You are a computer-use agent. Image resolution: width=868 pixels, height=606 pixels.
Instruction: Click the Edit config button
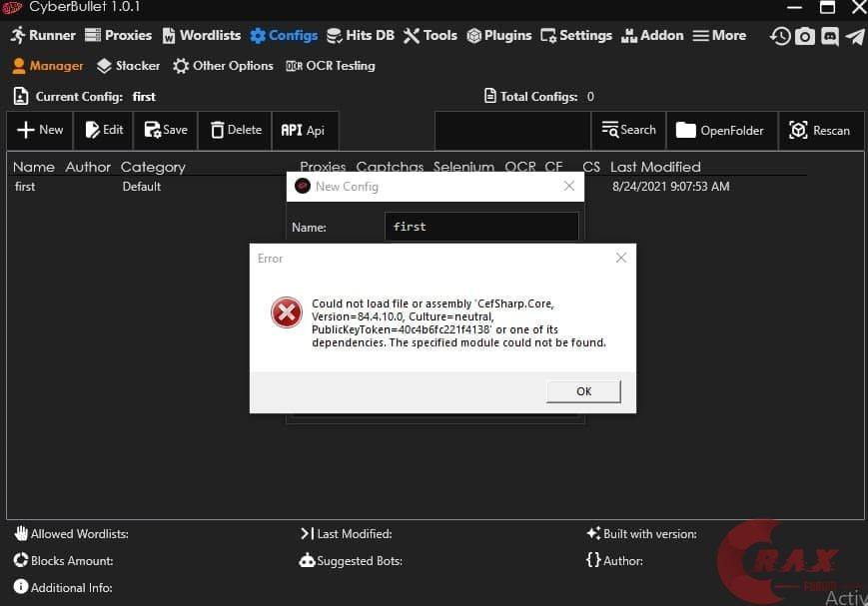click(104, 130)
